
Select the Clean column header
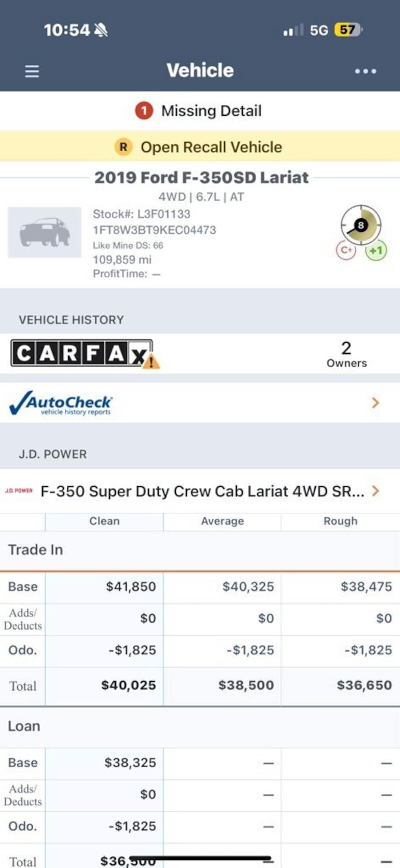click(x=104, y=521)
